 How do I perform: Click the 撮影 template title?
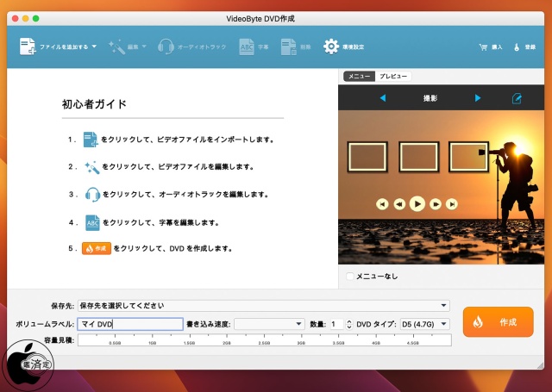coord(430,98)
